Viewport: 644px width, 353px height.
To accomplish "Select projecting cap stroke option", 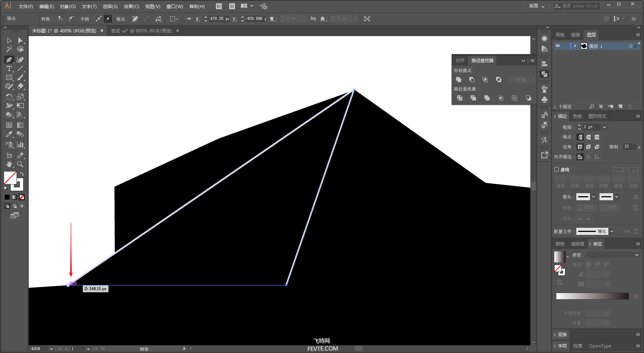I will (x=597, y=137).
